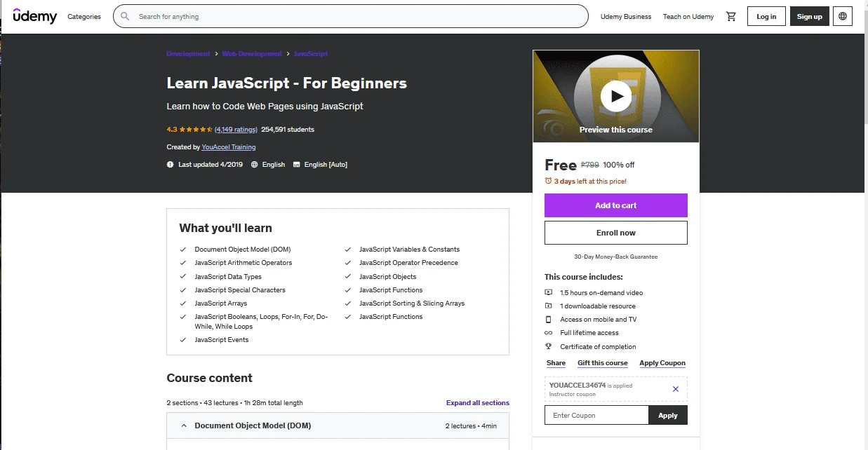Click checkmark beside JavaScript Variables & Constants
Viewport: 868px width, 450px height.
tap(347, 250)
